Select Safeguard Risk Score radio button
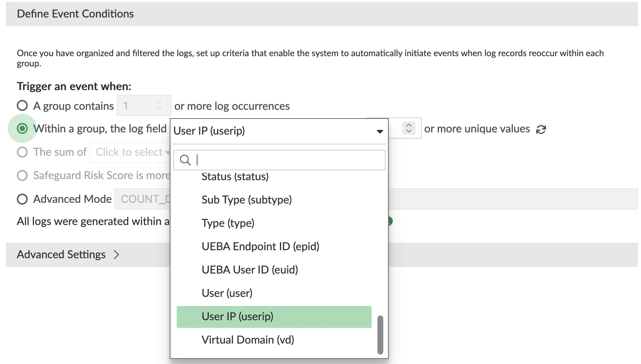The width and height of the screenshot is (641, 364). click(22, 175)
